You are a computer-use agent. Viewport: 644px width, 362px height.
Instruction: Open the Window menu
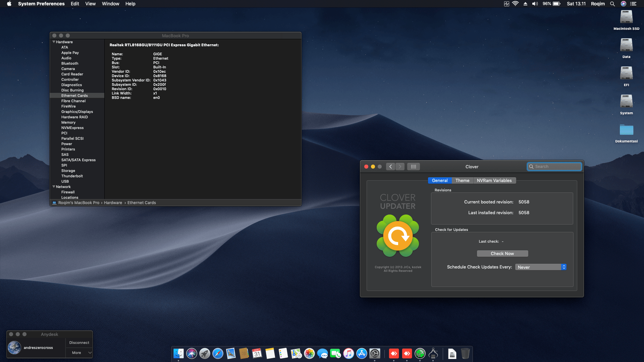(110, 4)
